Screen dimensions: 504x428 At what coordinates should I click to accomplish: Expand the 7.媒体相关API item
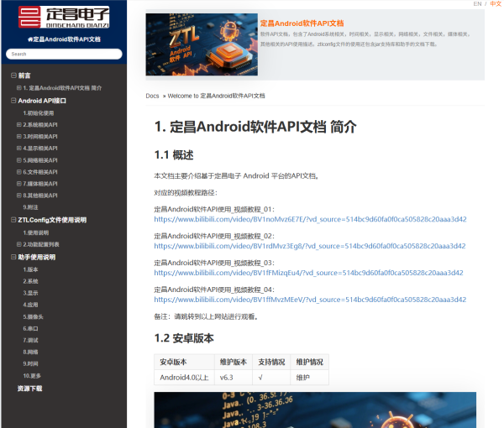pos(19,184)
